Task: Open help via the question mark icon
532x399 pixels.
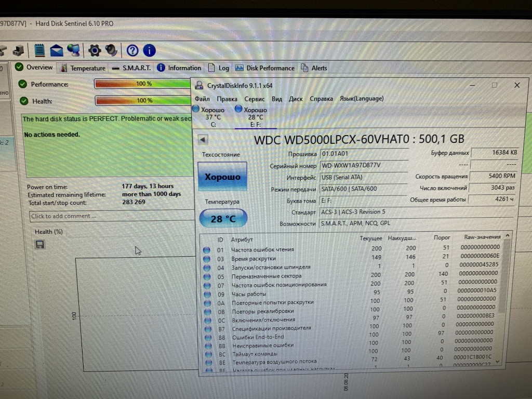Action: 132,50
